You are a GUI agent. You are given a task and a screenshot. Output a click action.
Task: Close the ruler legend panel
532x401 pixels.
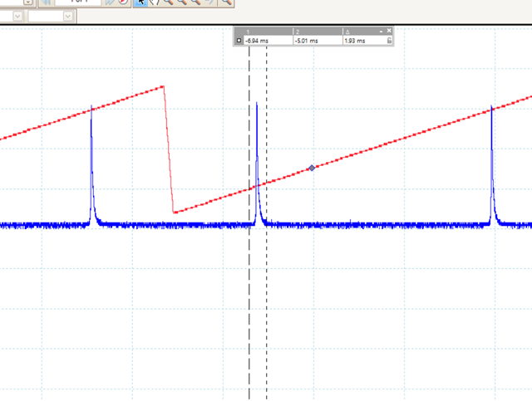point(389,31)
